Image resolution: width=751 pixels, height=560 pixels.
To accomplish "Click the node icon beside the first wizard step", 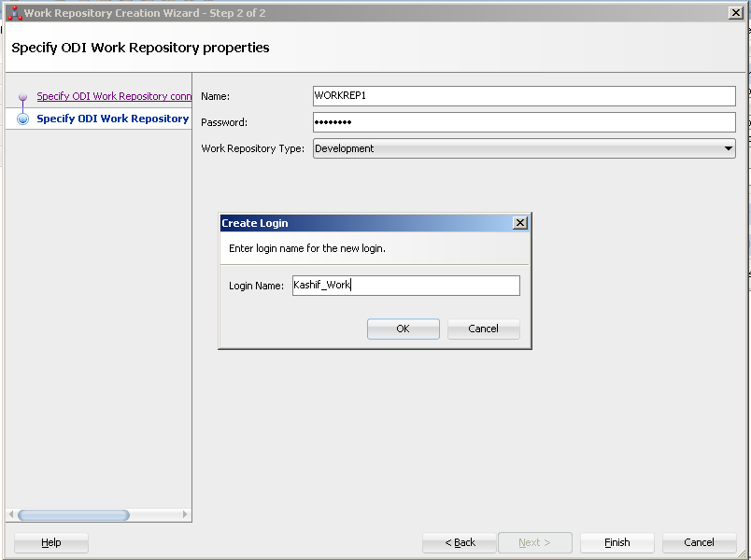I will (21, 96).
